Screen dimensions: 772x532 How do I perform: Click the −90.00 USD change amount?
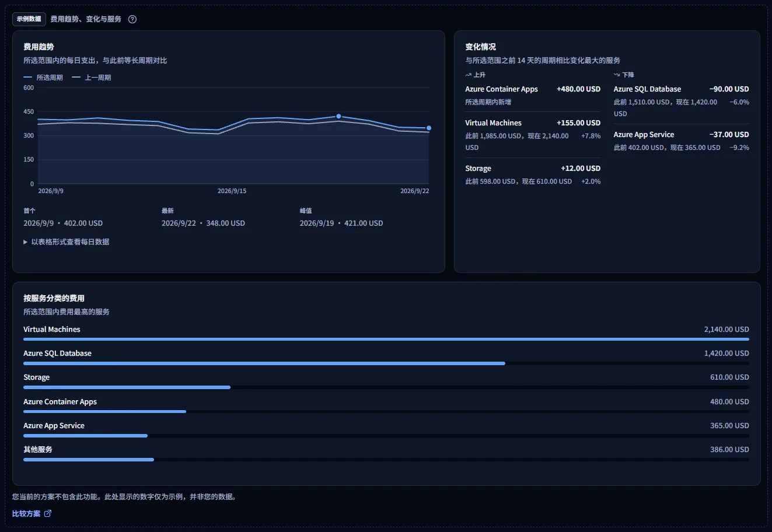coord(729,89)
